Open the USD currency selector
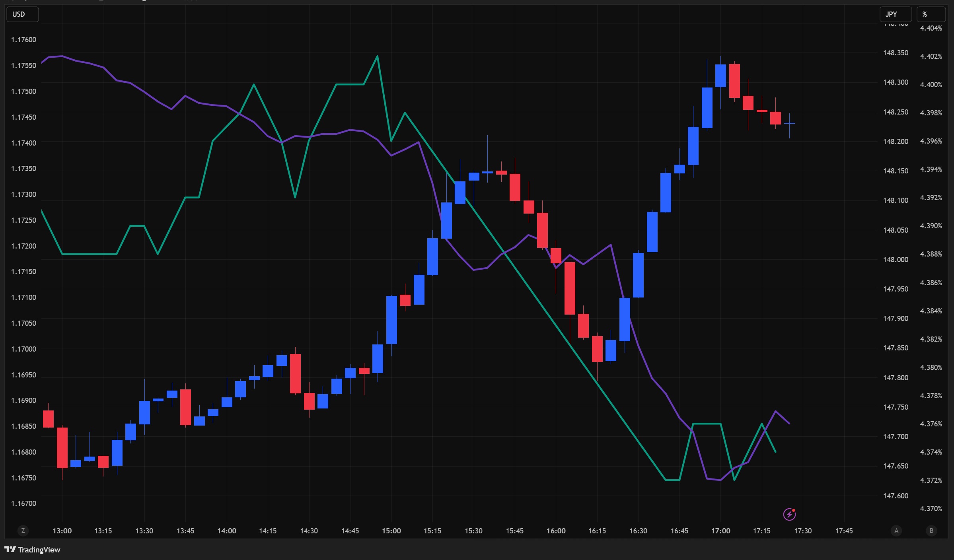Image resolution: width=954 pixels, height=560 pixels. (x=22, y=14)
